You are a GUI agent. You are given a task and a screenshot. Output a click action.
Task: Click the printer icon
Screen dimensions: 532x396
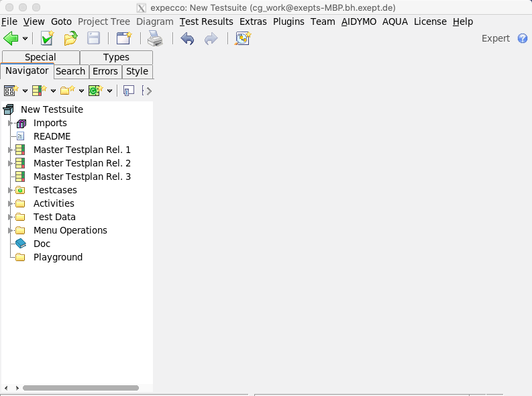tap(155, 39)
